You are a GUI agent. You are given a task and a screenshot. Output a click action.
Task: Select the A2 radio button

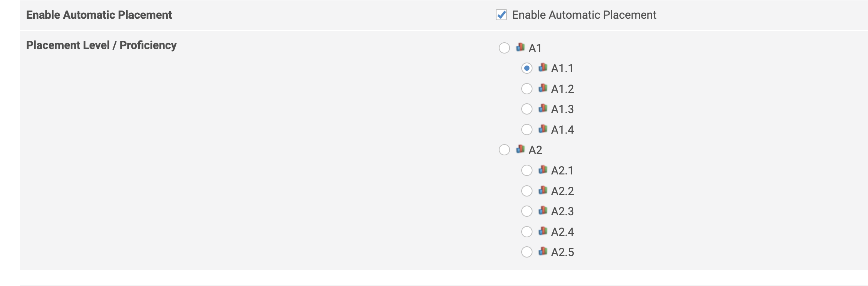point(504,150)
